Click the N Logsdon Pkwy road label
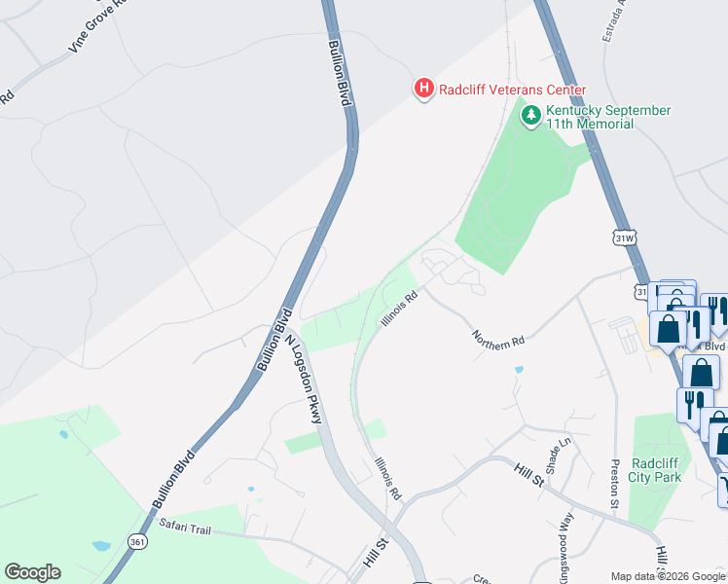 click(x=304, y=379)
